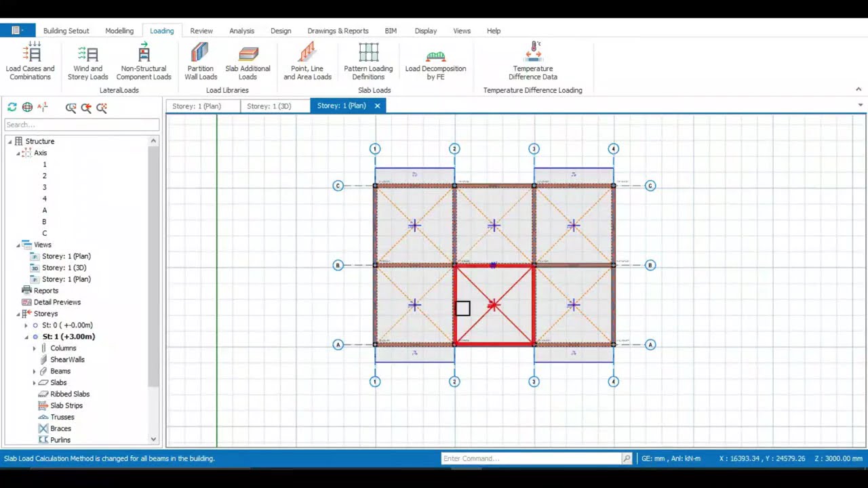Select axis A in the tree
Image resolution: width=868 pixels, height=488 pixels.
[x=44, y=210]
